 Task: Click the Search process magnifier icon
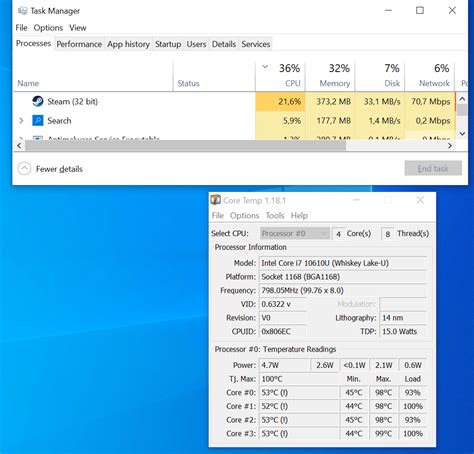click(x=38, y=120)
